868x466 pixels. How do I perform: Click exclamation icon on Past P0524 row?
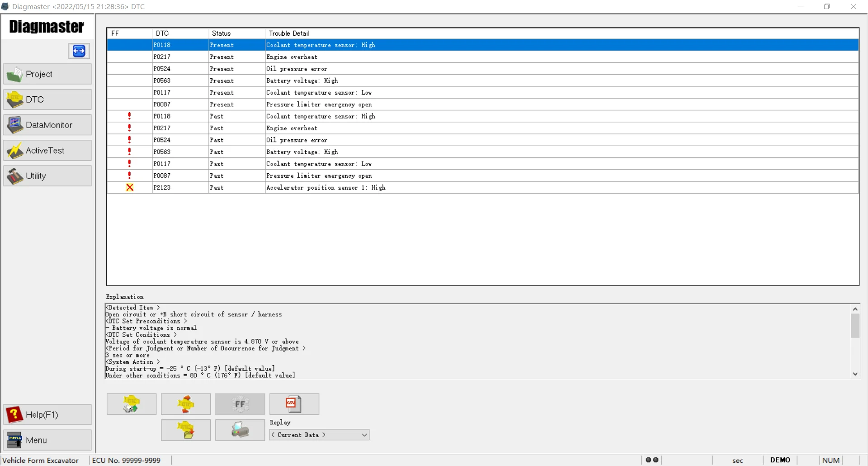click(129, 140)
